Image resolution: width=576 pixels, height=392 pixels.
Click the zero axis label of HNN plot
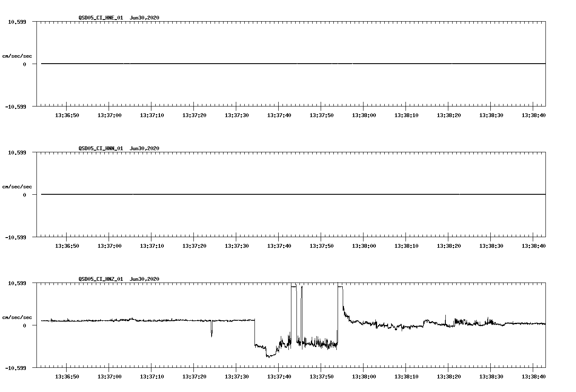(25, 195)
